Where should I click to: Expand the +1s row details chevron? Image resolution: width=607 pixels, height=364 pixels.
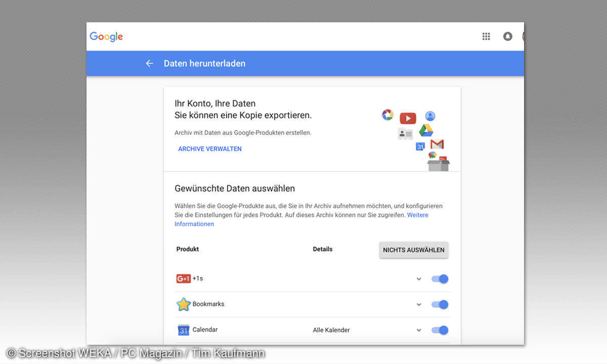pos(419,279)
